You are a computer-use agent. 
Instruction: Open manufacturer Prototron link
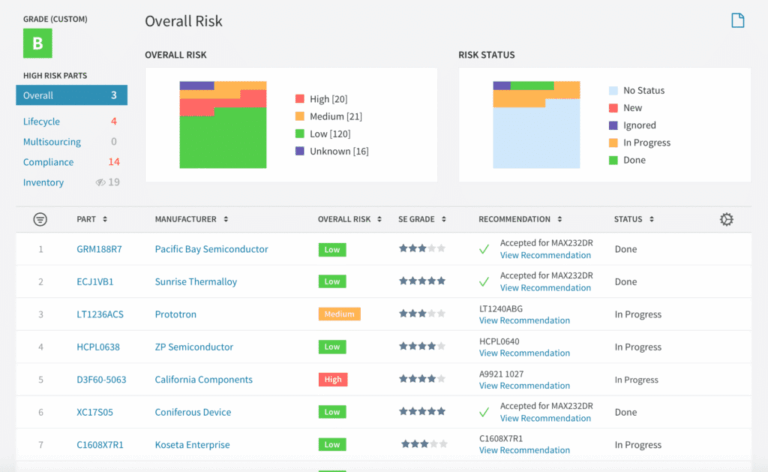click(176, 314)
